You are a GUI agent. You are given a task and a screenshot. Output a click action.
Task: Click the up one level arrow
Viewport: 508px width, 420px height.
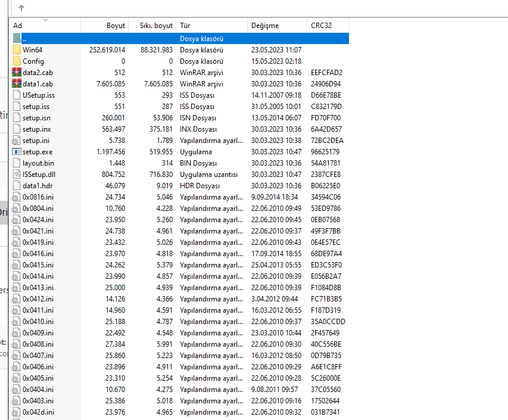pos(21,8)
